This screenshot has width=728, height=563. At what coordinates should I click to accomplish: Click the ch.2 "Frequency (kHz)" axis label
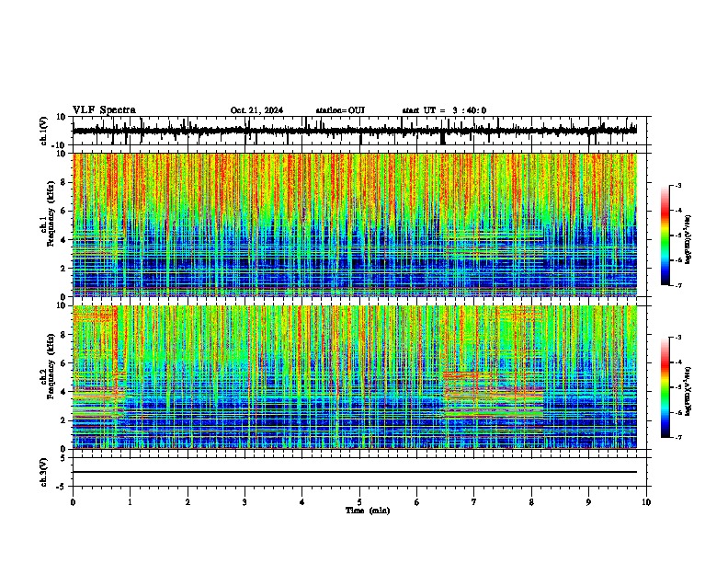(x=51, y=366)
